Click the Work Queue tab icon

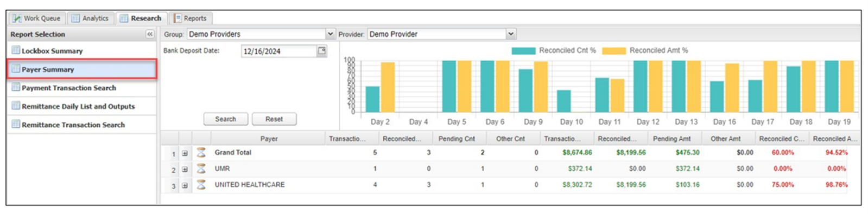click(17, 18)
